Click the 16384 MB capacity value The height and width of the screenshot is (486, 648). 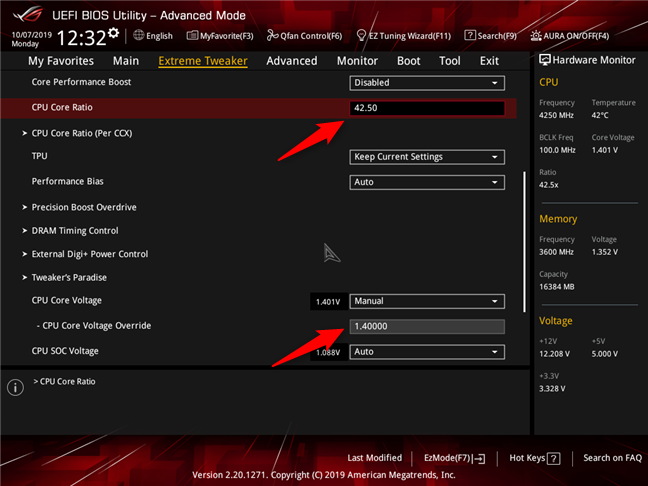(x=557, y=287)
